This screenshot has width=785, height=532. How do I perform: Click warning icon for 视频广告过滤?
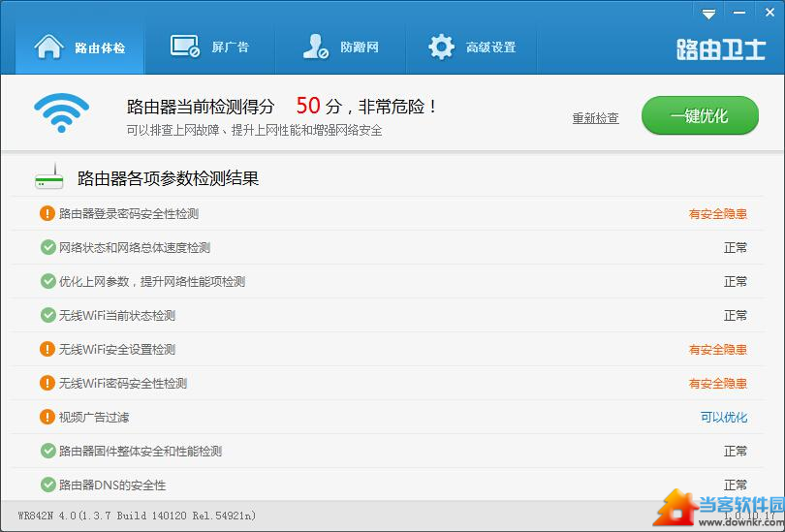(x=47, y=417)
